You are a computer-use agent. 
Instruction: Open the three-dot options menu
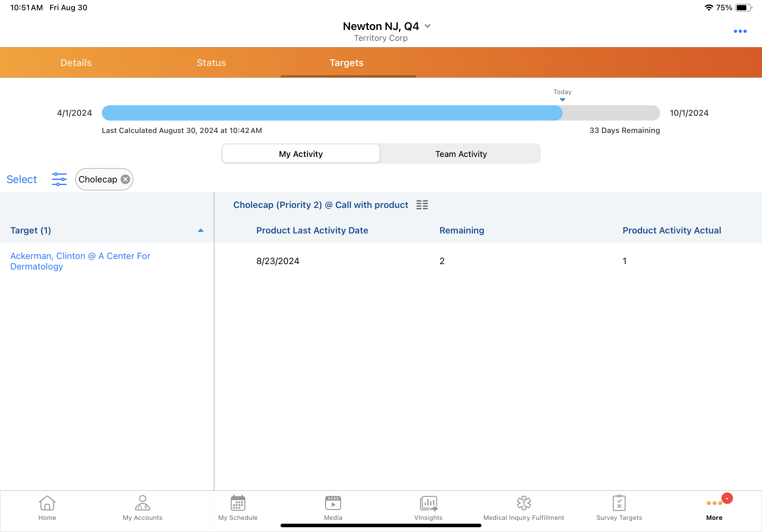pyautogui.click(x=740, y=31)
